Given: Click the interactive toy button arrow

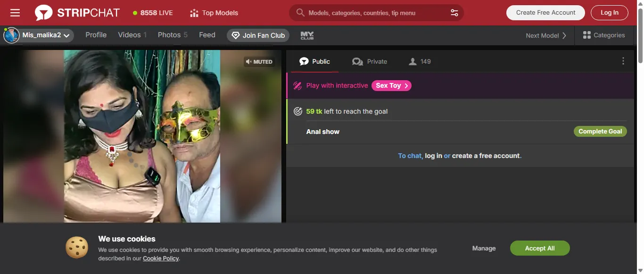Looking at the screenshot, I should pos(406,86).
